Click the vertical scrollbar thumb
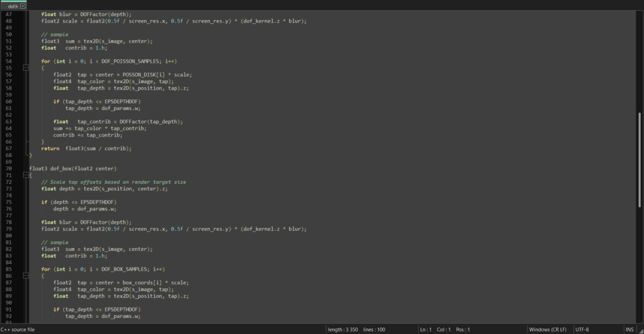This screenshot has height=334, width=644. click(639, 160)
